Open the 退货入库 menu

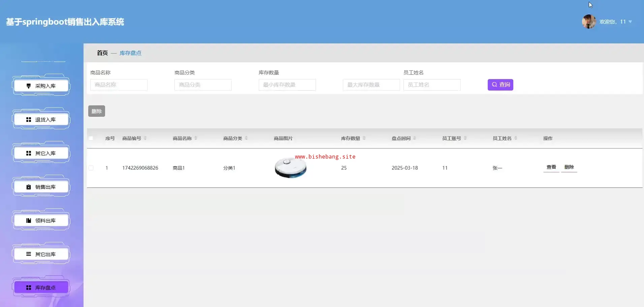[x=41, y=120]
